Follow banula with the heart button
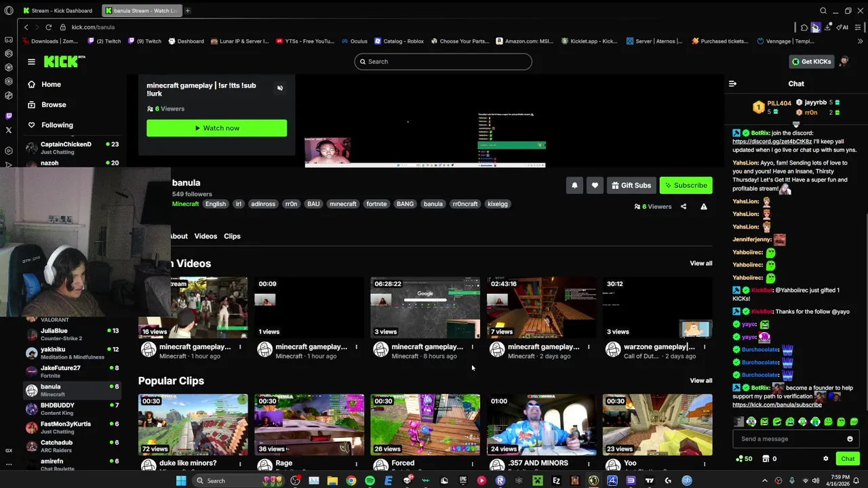Screen dimensions: 868x488 (x=595, y=185)
